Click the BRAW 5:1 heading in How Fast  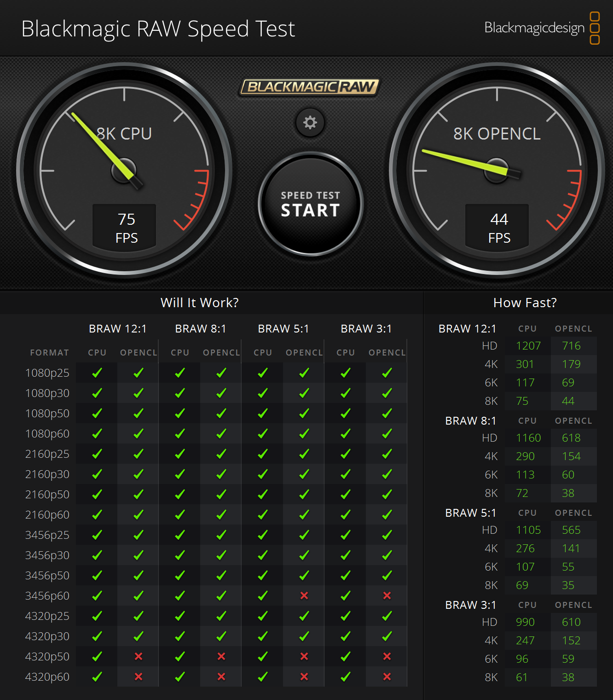[471, 513]
